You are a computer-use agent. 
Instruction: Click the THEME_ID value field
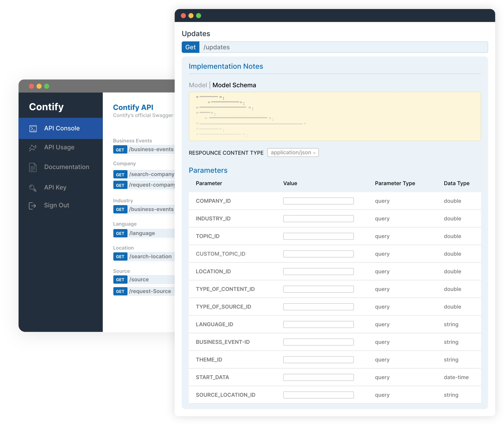point(318,360)
